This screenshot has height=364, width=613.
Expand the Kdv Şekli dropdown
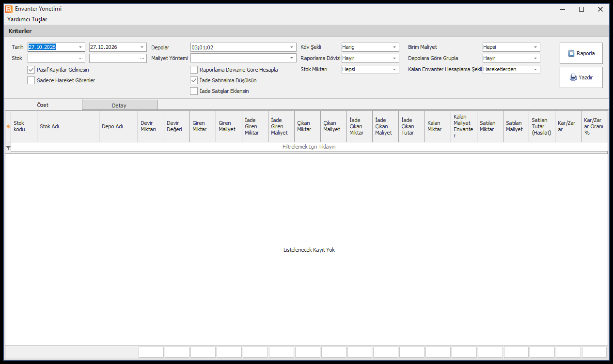coord(394,47)
